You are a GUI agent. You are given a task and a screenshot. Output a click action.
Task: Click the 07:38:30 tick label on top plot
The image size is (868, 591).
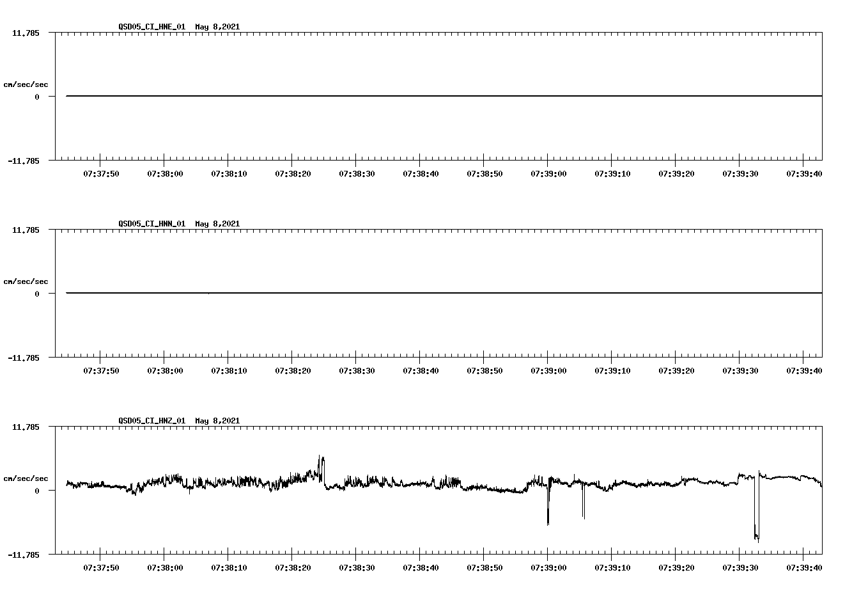pos(355,173)
